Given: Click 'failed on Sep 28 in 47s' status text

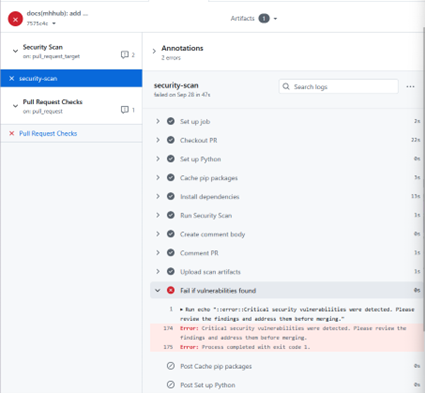Looking at the screenshot, I should (x=182, y=95).
